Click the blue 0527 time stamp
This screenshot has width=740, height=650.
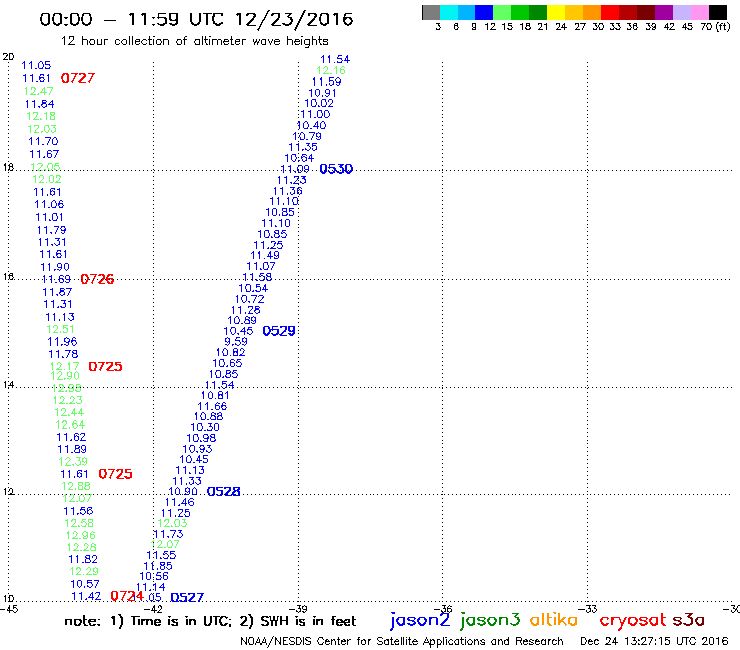coord(187,598)
